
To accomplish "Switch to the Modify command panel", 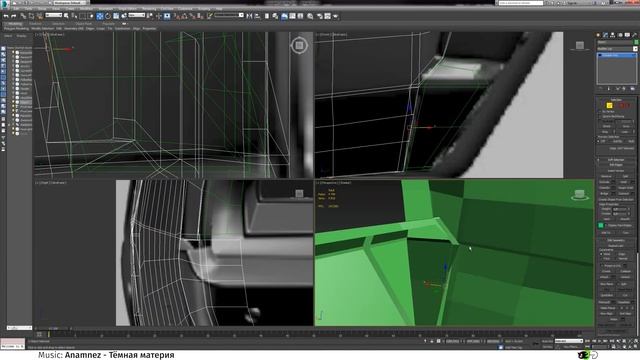I will (605, 35).
